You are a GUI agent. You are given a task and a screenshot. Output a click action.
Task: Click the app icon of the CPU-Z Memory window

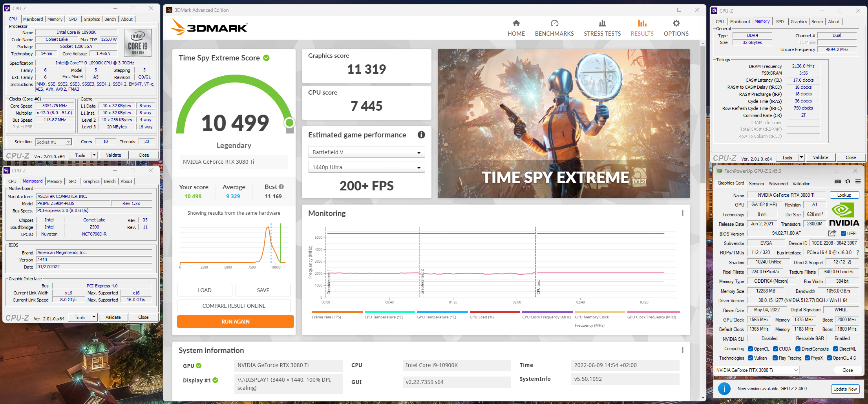pyautogui.click(x=714, y=11)
